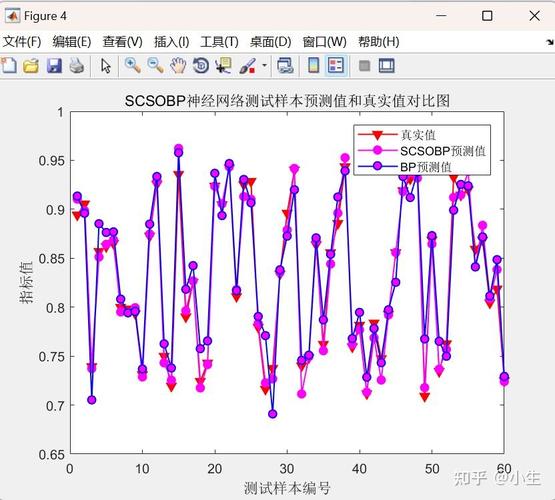The height and width of the screenshot is (500, 555).
Task: Click the magenta circle legend marker for SCSOBP预测值
Action: tap(377, 151)
